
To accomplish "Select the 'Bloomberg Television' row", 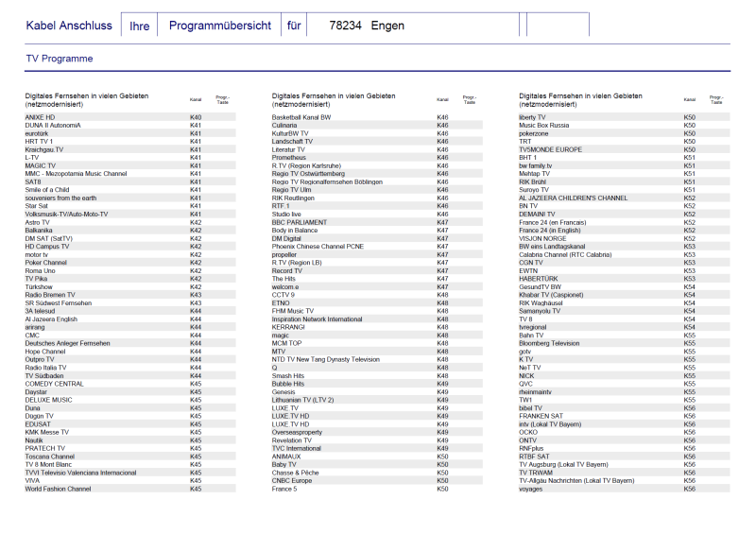I will pos(625,343).
